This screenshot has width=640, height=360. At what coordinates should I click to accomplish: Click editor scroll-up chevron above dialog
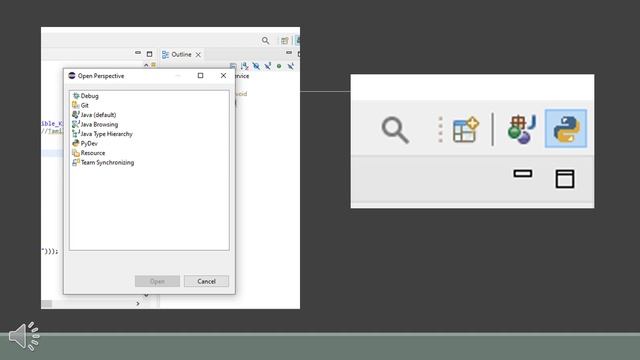(x=146, y=65)
